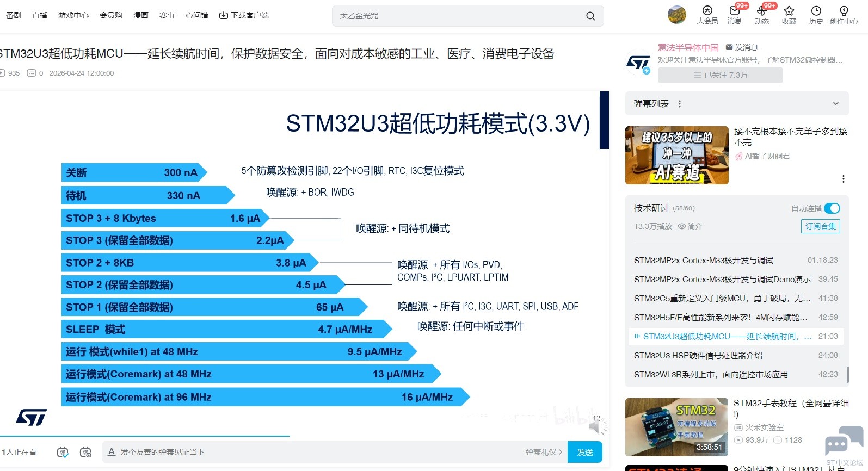The width and height of the screenshot is (868, 471).
Task: Play STM32C5重新定义入门级MCU episode
Action: [736, 299]
